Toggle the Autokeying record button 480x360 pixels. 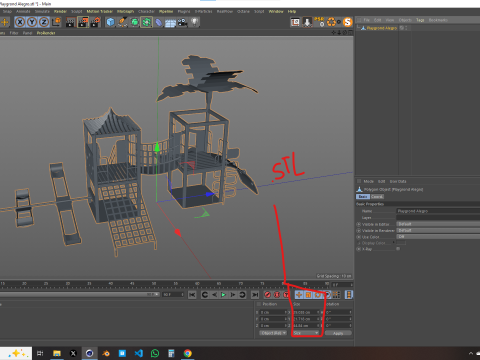point(277,295)
